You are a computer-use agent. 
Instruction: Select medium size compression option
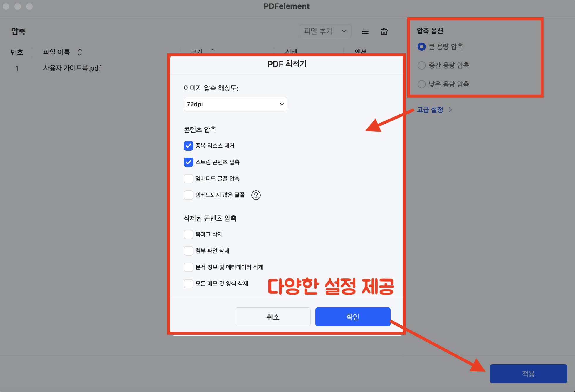pos(421,65)
